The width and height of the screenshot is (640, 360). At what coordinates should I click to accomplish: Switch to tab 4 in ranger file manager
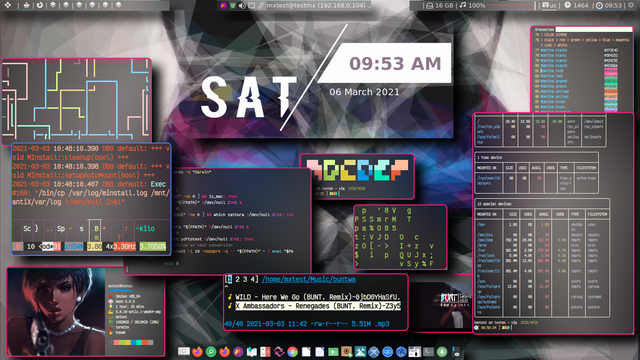(253, 279)
